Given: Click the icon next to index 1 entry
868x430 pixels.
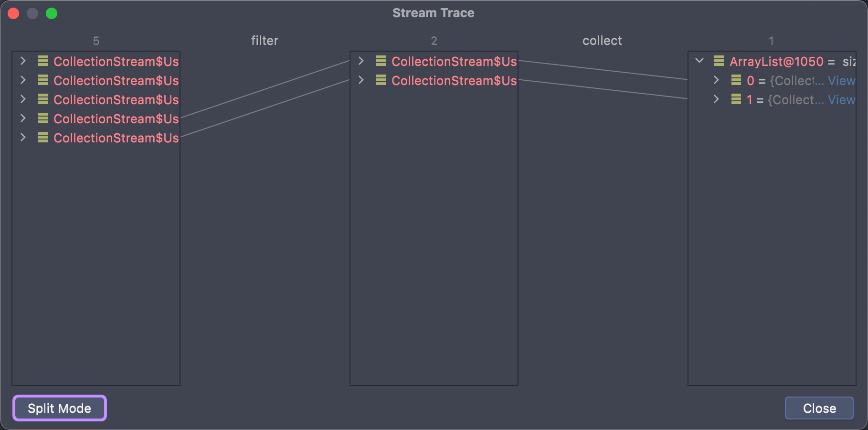Looking at the screenshot, I should click(x=736, y=99).
